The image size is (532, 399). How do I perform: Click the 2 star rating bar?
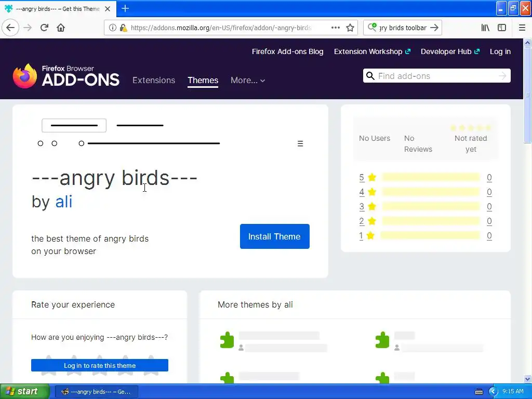coord(431,221)
